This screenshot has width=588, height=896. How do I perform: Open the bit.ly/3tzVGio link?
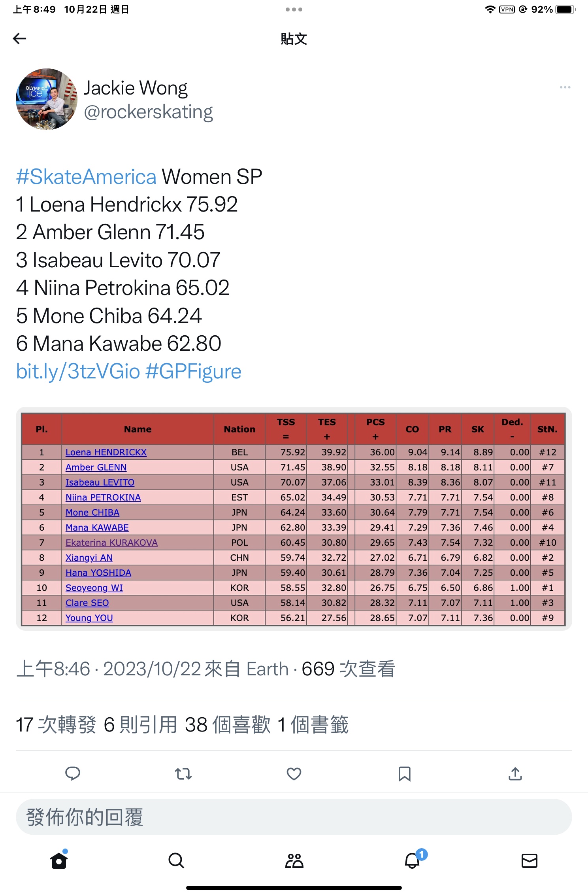pos(78,371)
